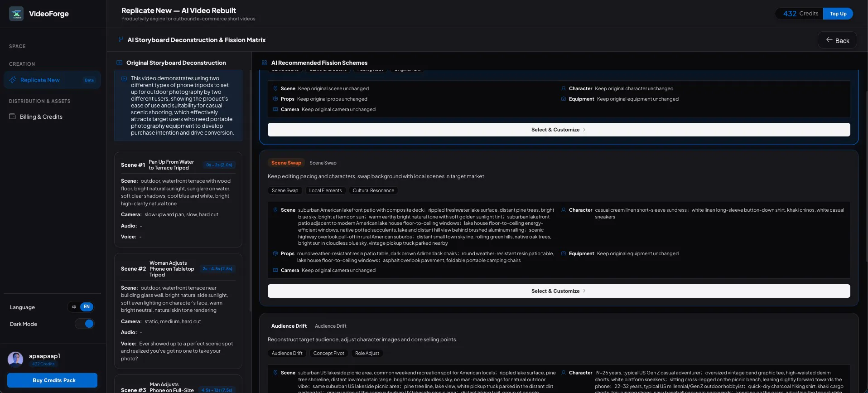Click Character icon in Scene Swap card
Image resolution: width=868 pixels, height=393 pixels.
564,210
